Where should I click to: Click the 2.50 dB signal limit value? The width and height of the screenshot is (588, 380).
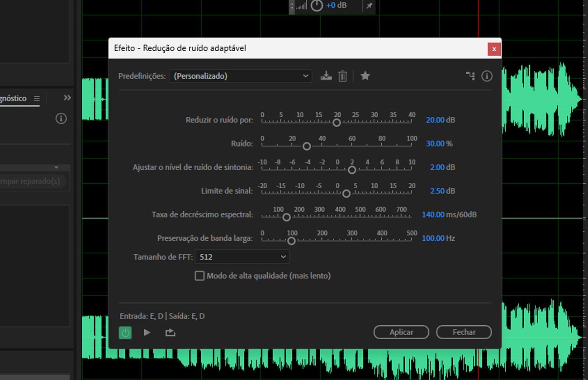(x=437, y=191)
